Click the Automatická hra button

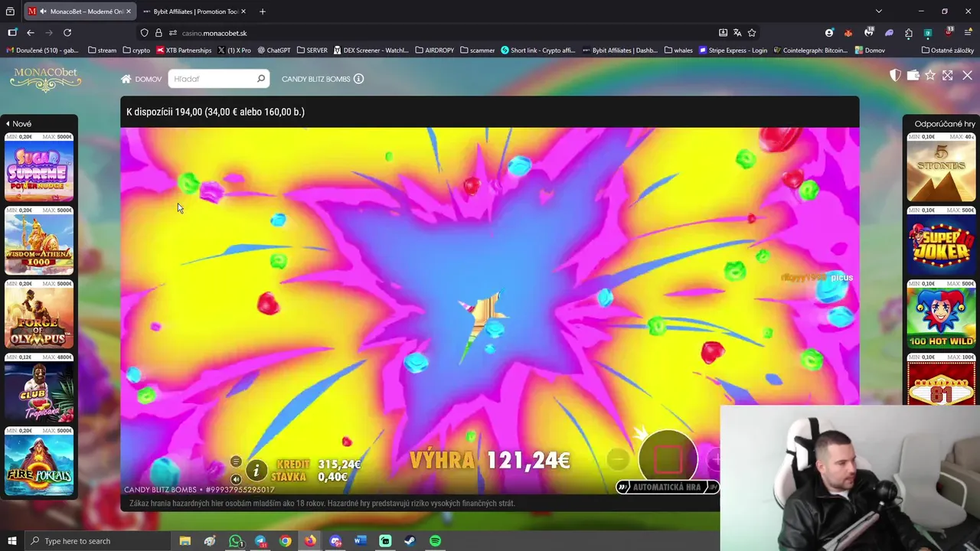point(667,487)
